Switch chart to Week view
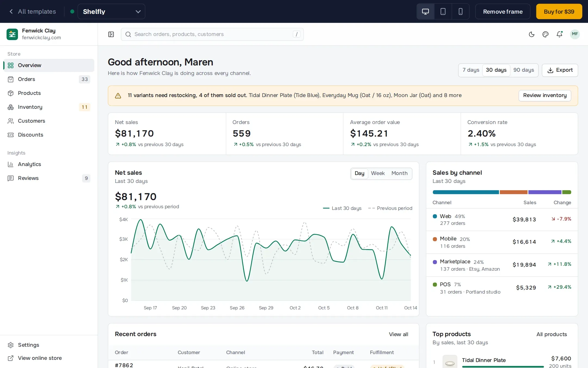Image resolution: width=588 pixels, height=368 pixels. (378, 173)
